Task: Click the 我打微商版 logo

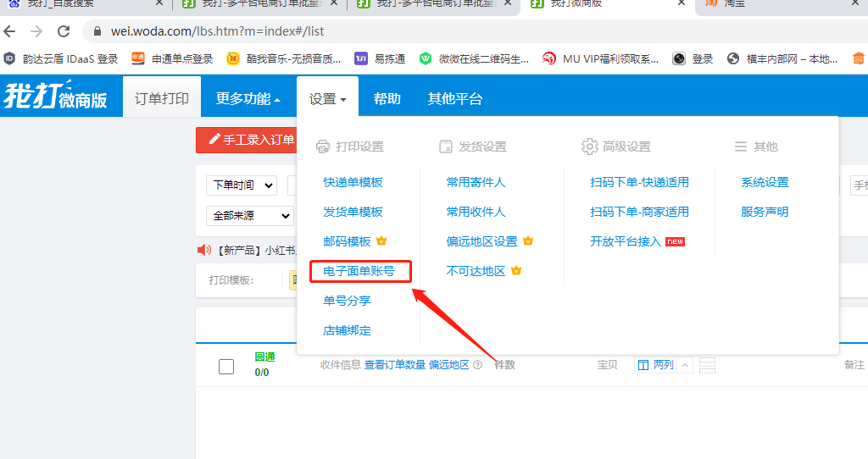Action: (56, 97)
